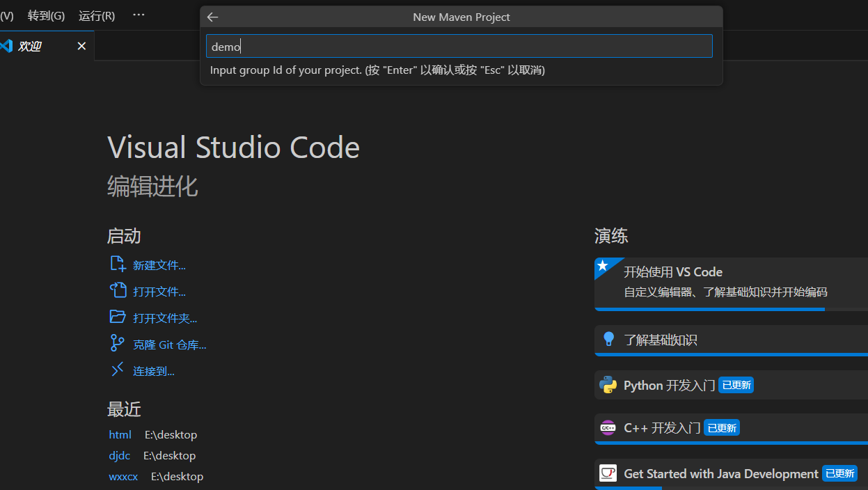Open recent folder html
868x490 pixels.
pos(120,434)
